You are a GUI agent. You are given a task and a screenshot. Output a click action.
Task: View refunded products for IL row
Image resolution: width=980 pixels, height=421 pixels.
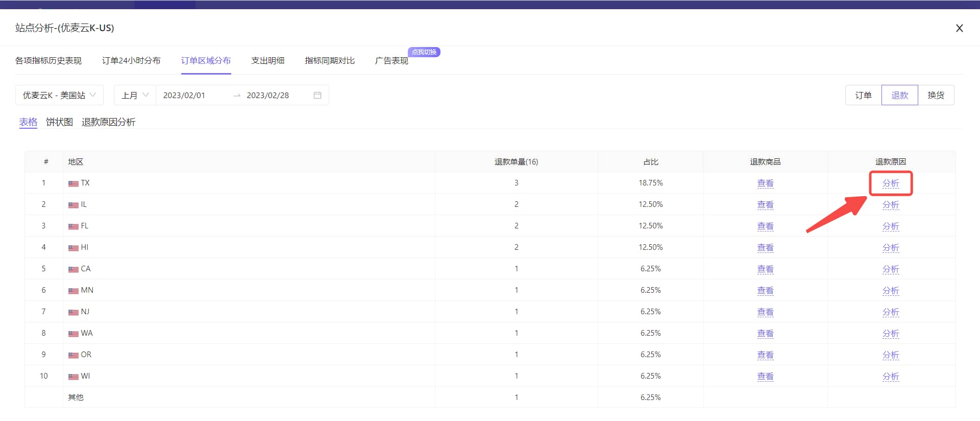tap(765, 204)
